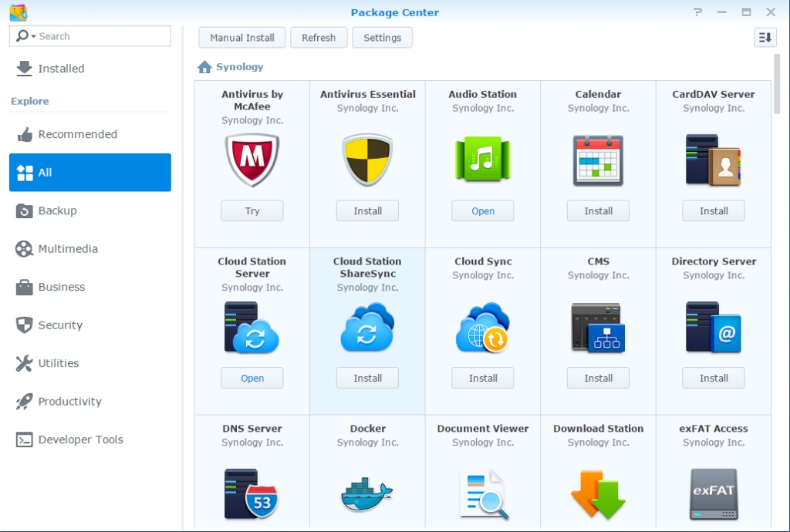Click the Download Station arrows icon
Screen dimensions: 790x532
point(598,494)
